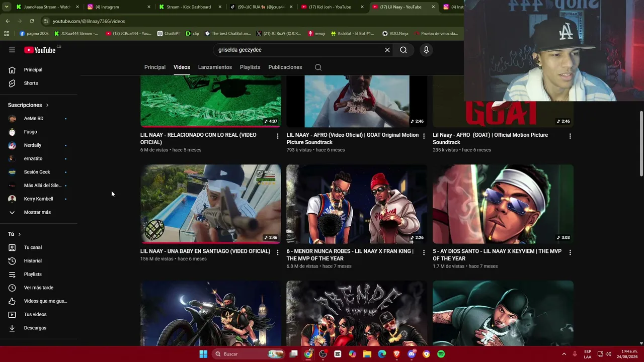Run search with the magnifier button
The height and width of the screenshot is (362, 644).
tap(404, 50)
